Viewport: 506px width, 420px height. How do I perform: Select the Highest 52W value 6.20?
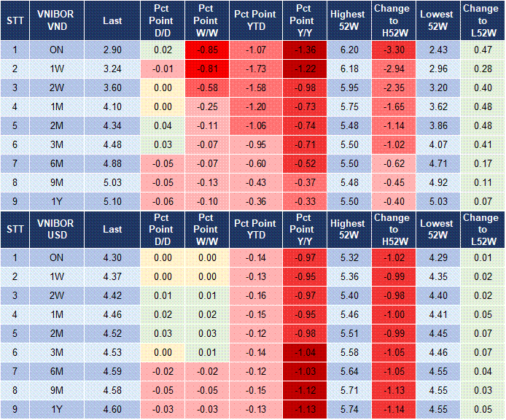[x=347, y=50]
